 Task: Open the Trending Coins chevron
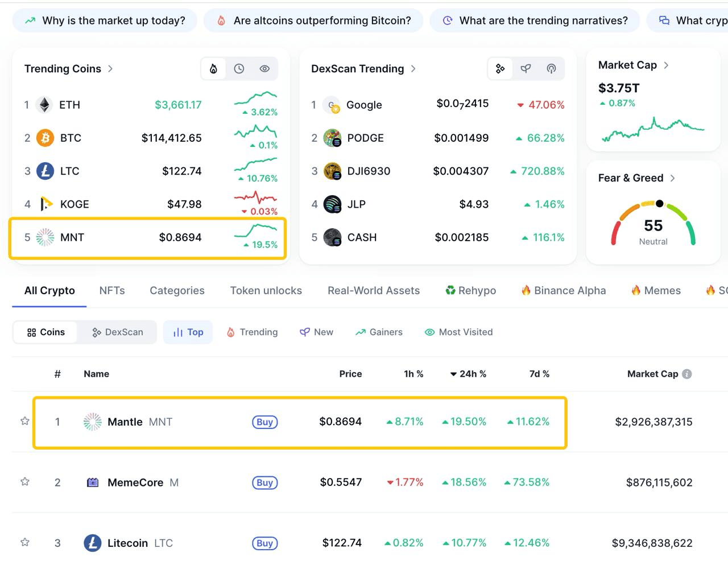(x=110, y=69)
